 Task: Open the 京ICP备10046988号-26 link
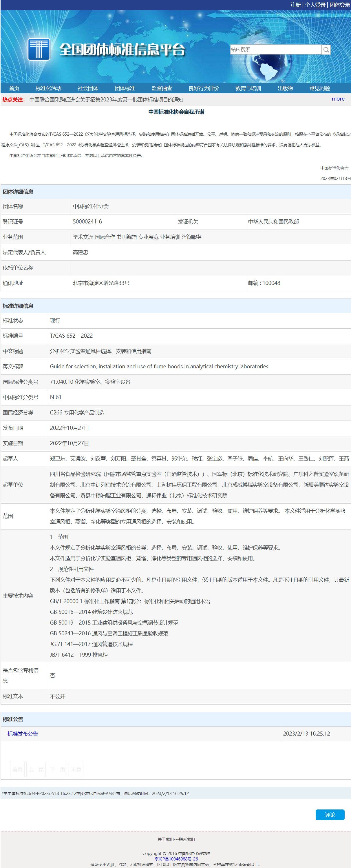tap(176, 858)
